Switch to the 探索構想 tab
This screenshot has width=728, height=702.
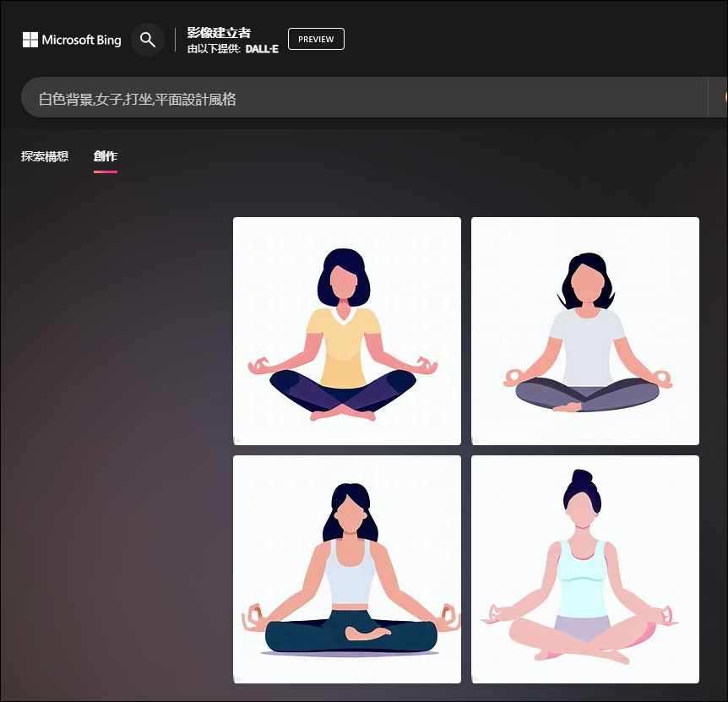[x=45, y=156]
